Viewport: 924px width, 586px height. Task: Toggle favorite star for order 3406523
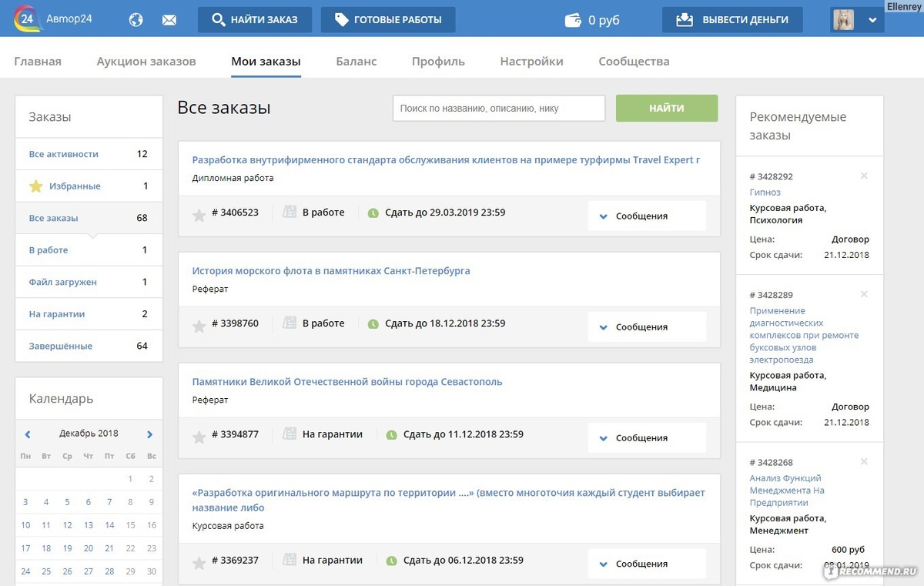click(x=199, y=216)
